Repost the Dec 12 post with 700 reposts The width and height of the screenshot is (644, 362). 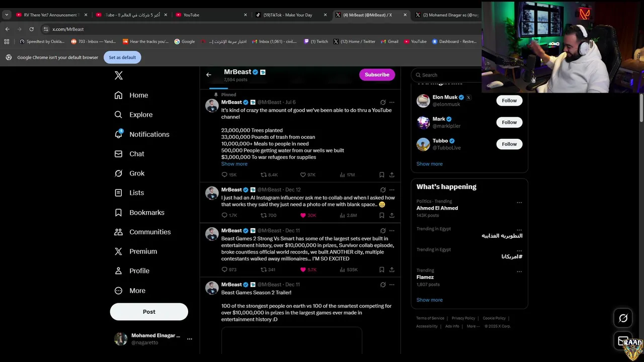[x=268, y=215]
